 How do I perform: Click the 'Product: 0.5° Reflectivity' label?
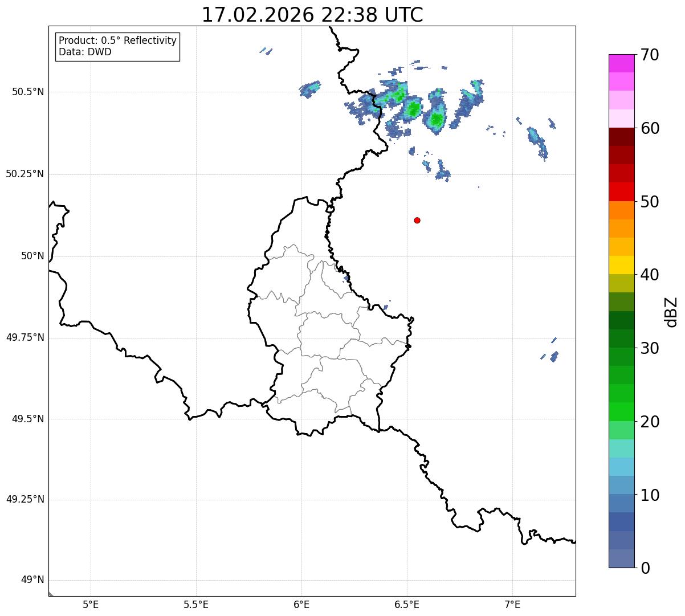point(117,41)
